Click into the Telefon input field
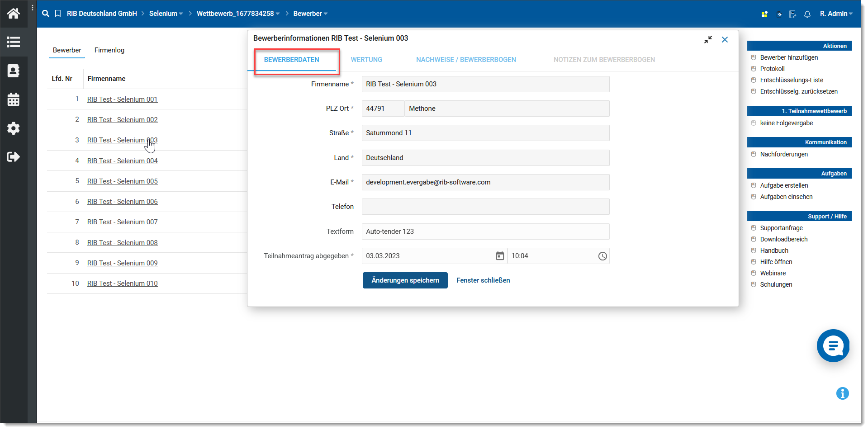The height and width of the screenshot is (430, 868). [x=485, y=207]
